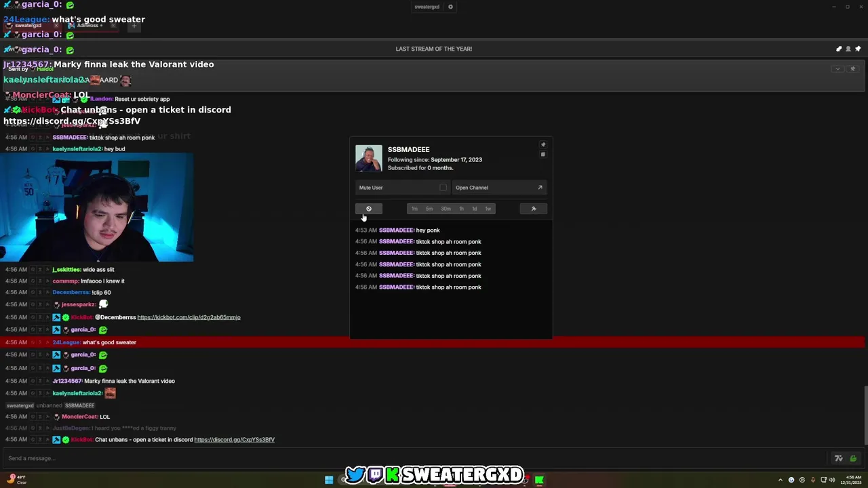Select the 1d timeout duration
The height and width of the screenshot is (488, 868).
tap(474, 209)
